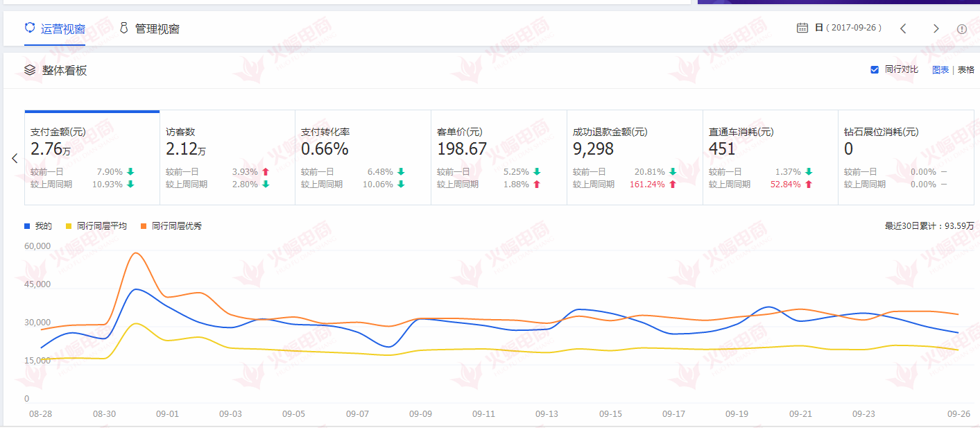Switch to 图表 view
This screenshot has width=980, height=428.
pos(940,69)
